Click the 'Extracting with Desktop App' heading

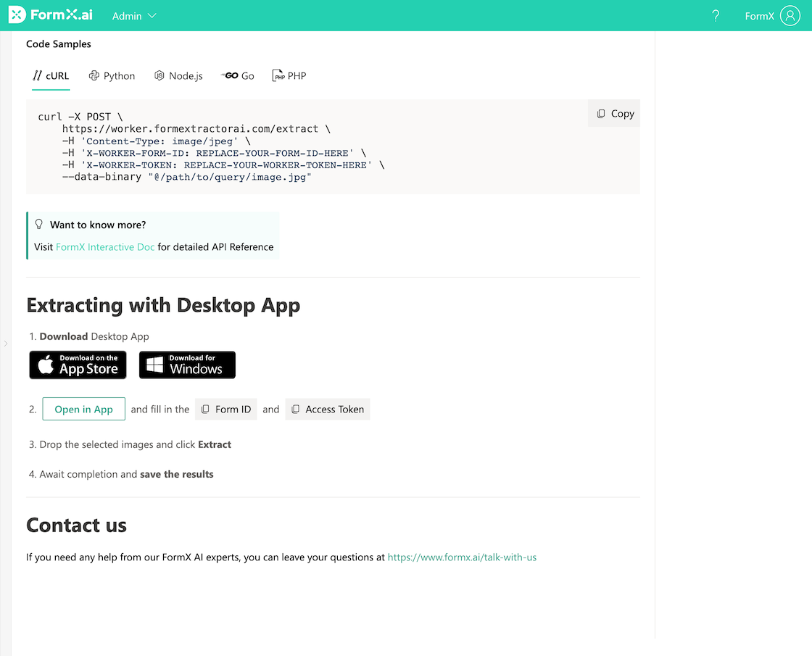[x=163, y=305]
